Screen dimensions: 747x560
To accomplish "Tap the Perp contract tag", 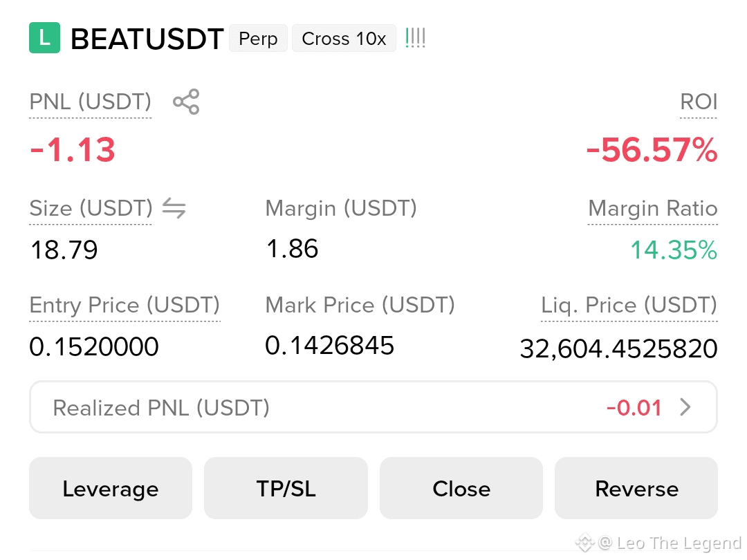I will click(258, 38).
